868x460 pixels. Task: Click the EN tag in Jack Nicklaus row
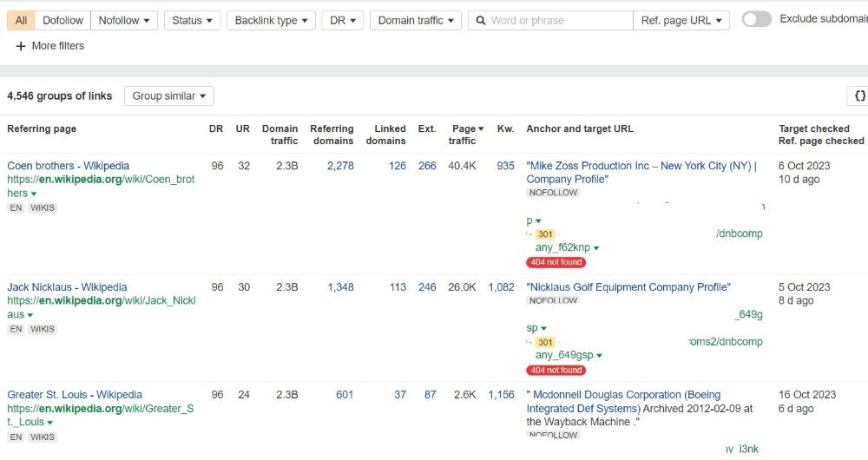click(16, 329)
